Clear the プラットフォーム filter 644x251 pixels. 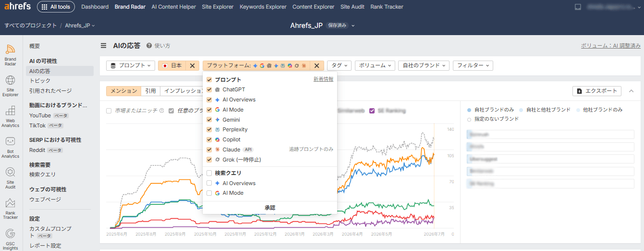click(x=317, y=65)
